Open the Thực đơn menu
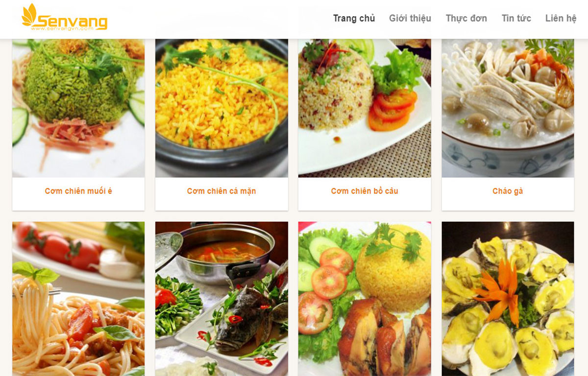588x376 pixels. (x=466, y=19)
